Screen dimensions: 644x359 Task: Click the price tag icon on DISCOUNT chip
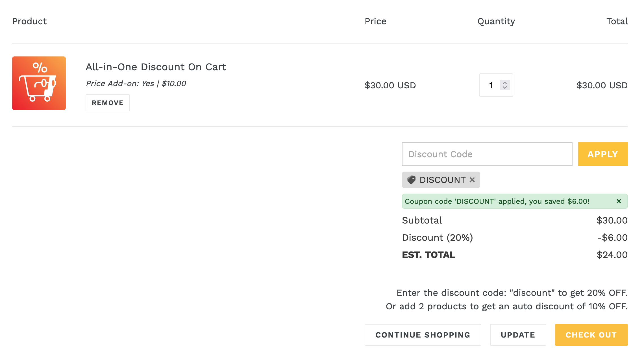pyautogui.click(x=411, y=180)
